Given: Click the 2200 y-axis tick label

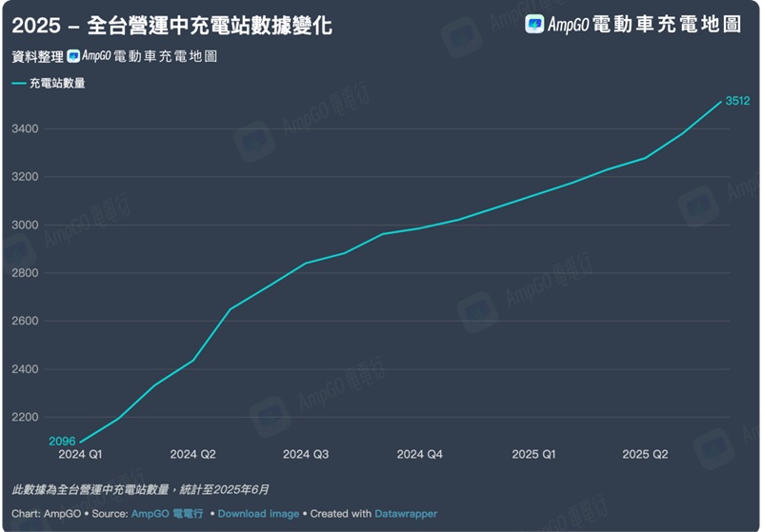Looking at the screenshot, I should coord(25,418).
